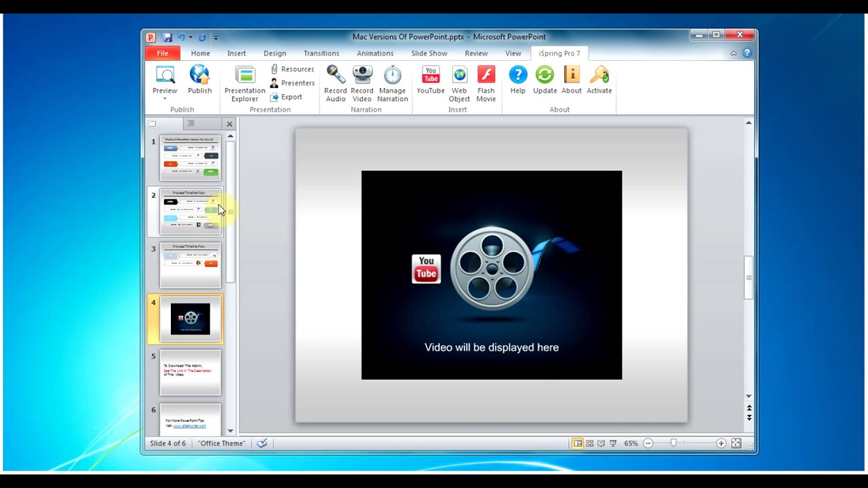Click the Publish globe icon

click(x=199, y=75)
